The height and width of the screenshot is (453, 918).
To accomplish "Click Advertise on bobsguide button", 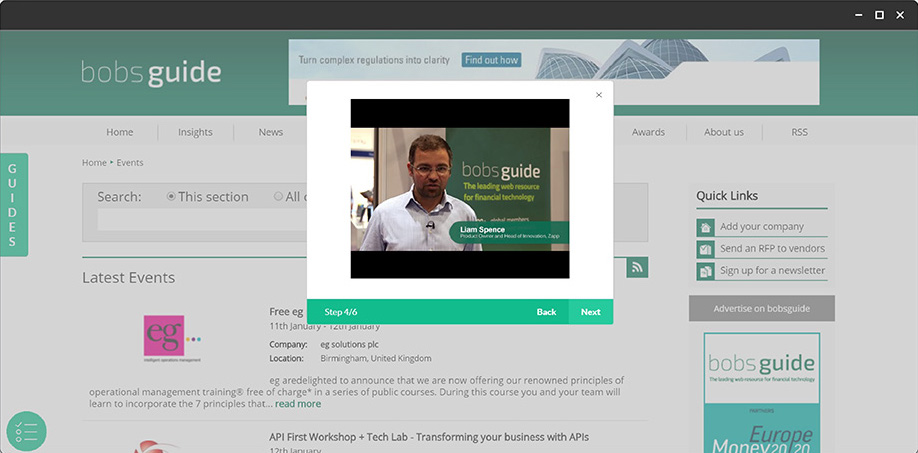I will point(762,308).
